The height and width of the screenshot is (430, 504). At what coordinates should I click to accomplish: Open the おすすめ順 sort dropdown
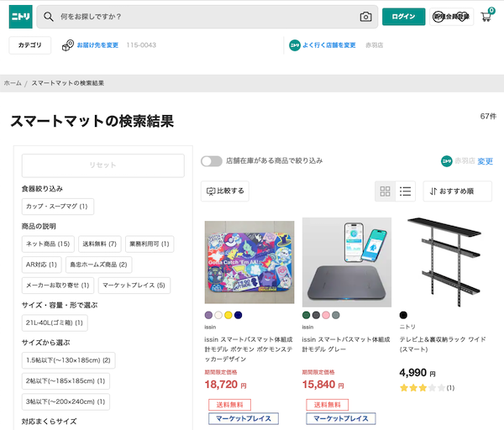pyautogui.click(x=458, y=191)
